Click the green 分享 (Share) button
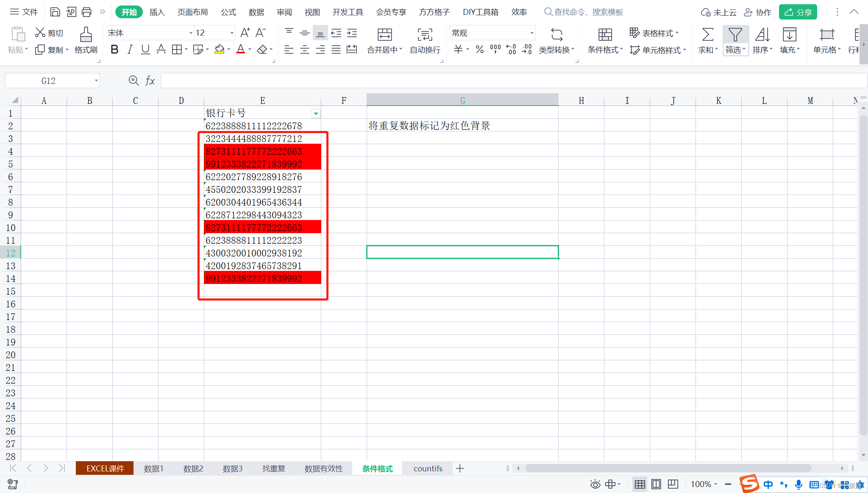 pos(798,12)
